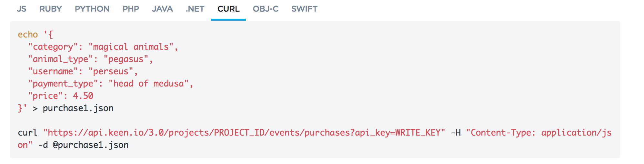The image size is (644, 164).
Task: Click the @purchase1.json argument
Action: (90, 145)
